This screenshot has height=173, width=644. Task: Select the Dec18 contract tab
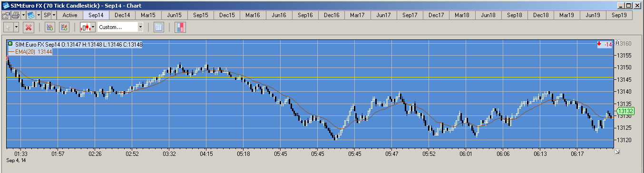click(541, 15)
